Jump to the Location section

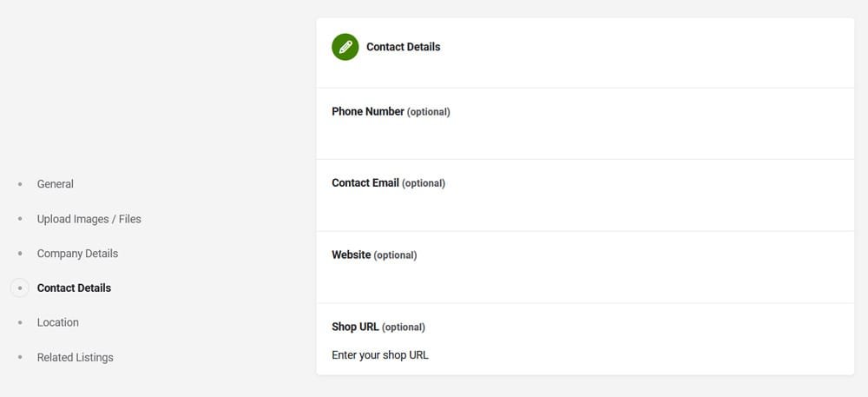58,322
